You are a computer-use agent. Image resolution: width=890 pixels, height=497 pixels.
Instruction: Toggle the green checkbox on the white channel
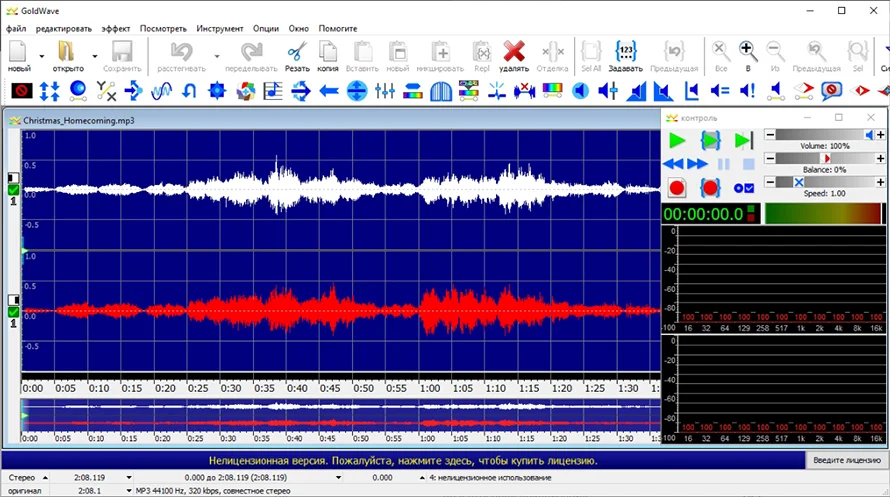13,189
